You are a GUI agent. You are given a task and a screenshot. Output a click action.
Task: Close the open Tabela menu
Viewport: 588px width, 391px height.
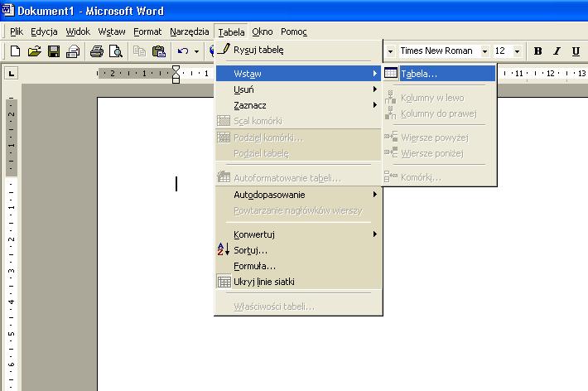pyautogui.click(x=231, y=32)
